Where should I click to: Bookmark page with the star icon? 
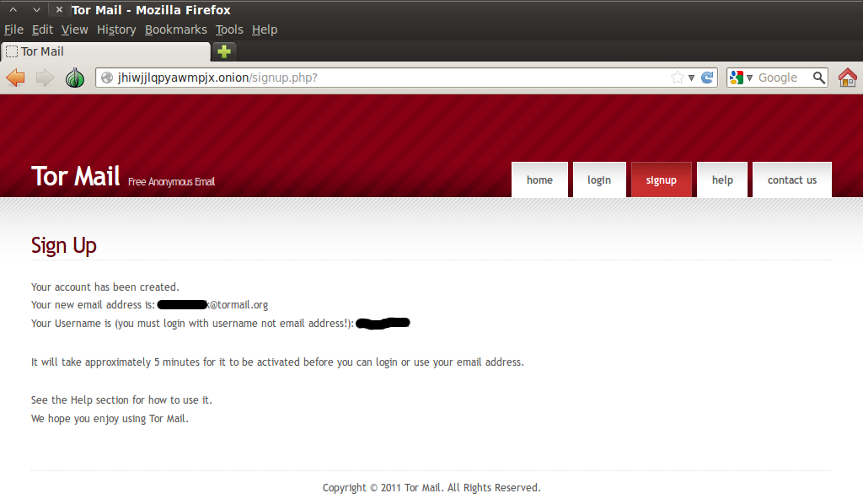(x=678, y=78)
